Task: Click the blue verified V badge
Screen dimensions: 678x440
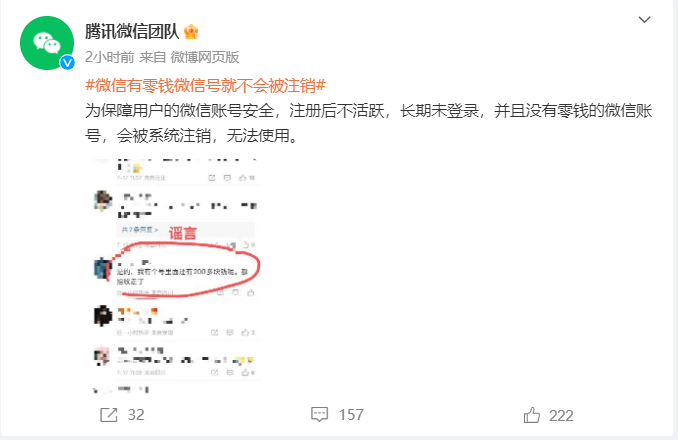Action: pyautogui.click(x=67, y=63)
